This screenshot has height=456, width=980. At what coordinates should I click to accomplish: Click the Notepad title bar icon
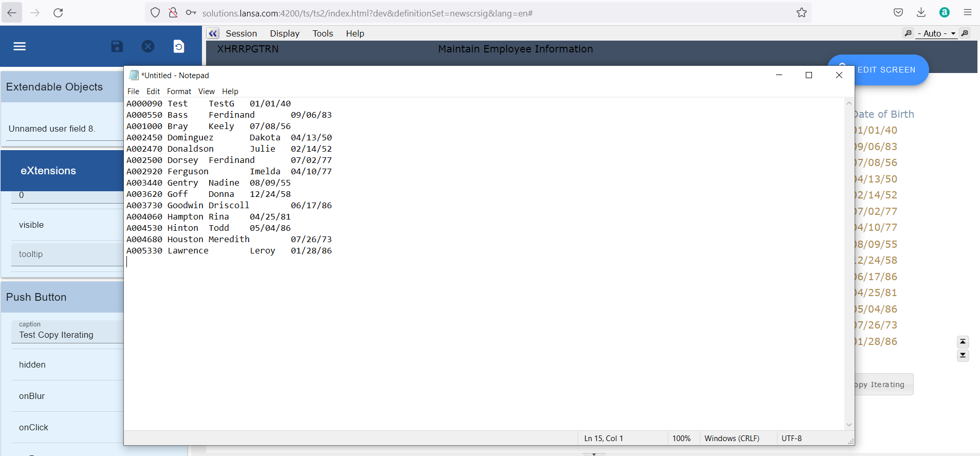pos(134,75)
